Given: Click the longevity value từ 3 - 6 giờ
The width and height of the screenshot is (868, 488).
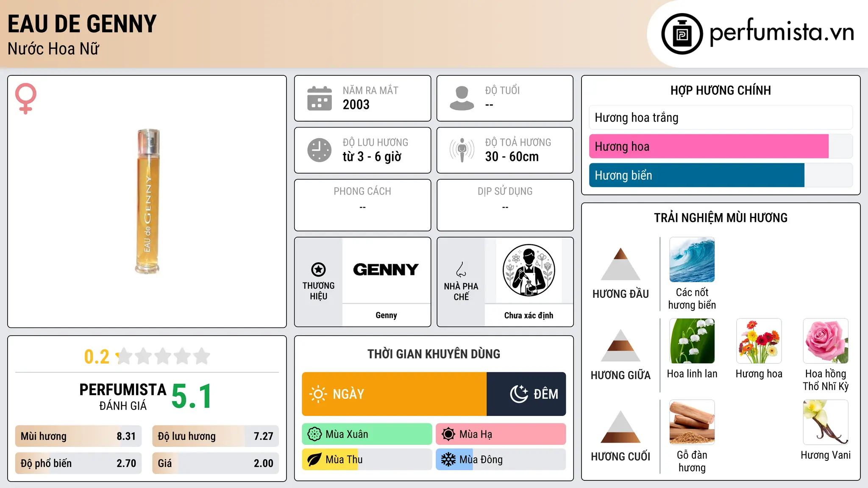Looking at the screenshot, I should click(x=372, y=156).
